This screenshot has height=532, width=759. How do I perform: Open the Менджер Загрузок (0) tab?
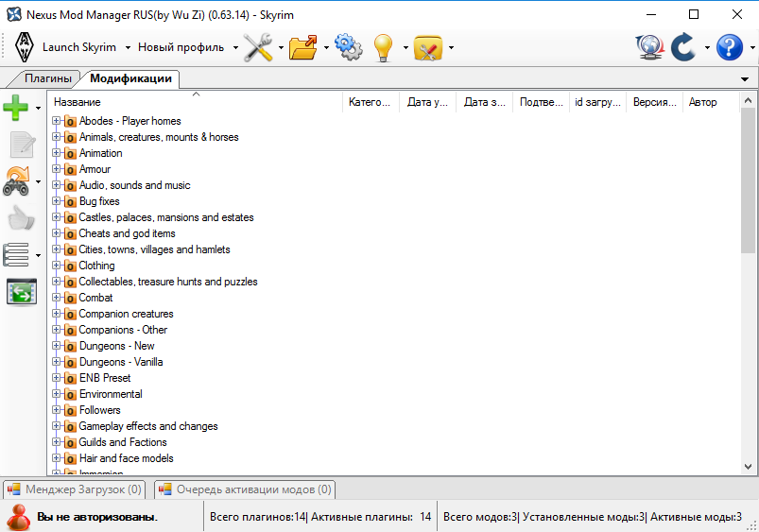click(75, 489)
